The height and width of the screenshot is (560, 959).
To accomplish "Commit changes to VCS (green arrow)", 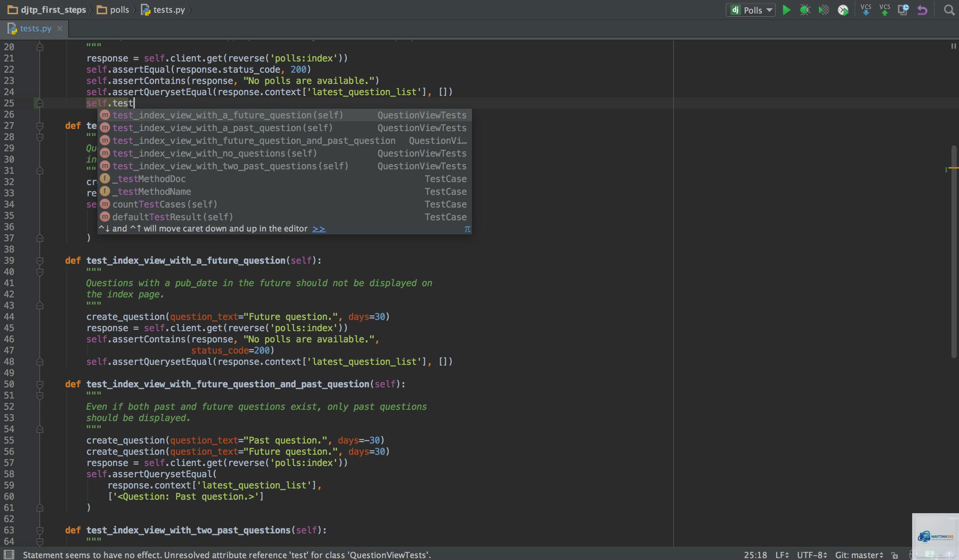I will click(884, 10).
